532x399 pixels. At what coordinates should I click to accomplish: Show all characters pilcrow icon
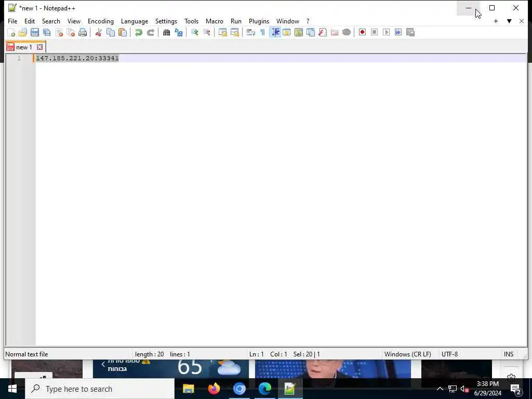[262, 32]
